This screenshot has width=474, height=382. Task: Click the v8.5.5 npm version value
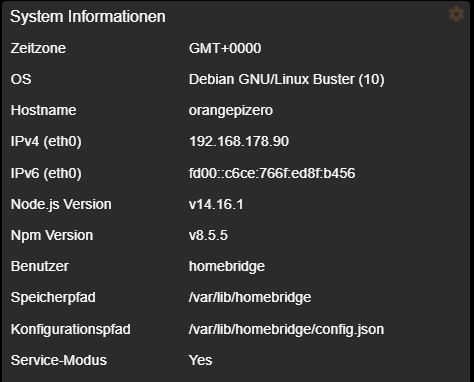coord(208,235)
